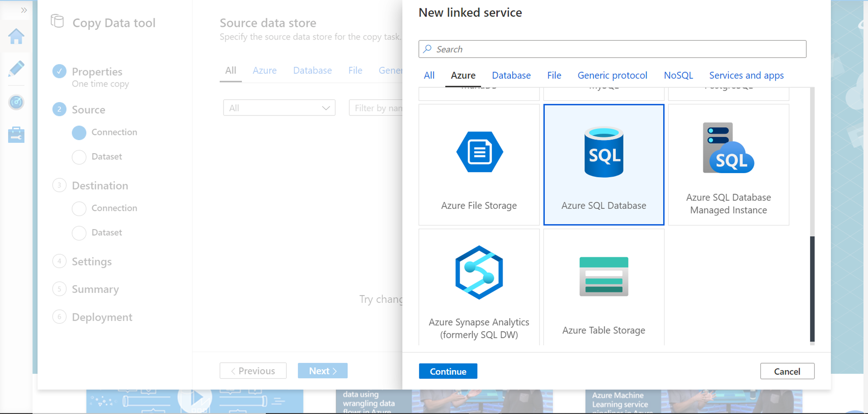Open the All filter dropdown
868x414 pixels.
click(279, 108)
